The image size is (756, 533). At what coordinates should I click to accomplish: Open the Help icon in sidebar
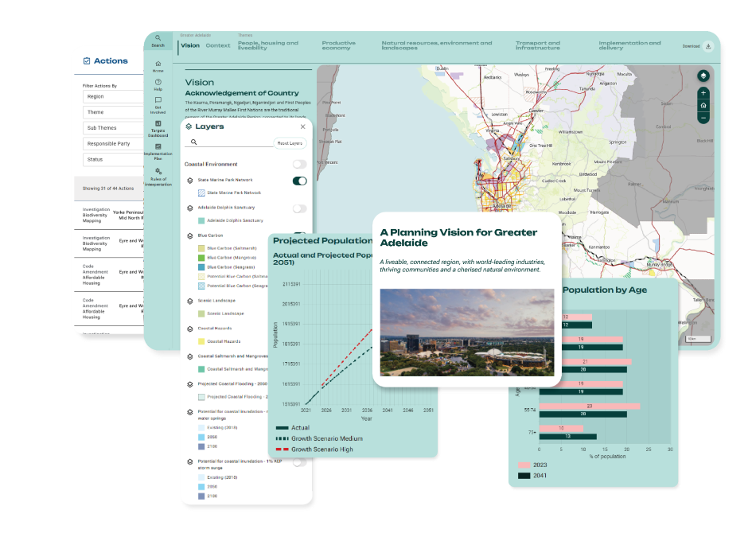(158, 84)
